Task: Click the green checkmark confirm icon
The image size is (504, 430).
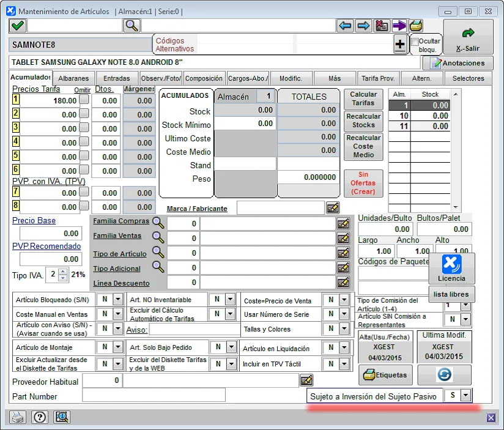Action: 17,26
